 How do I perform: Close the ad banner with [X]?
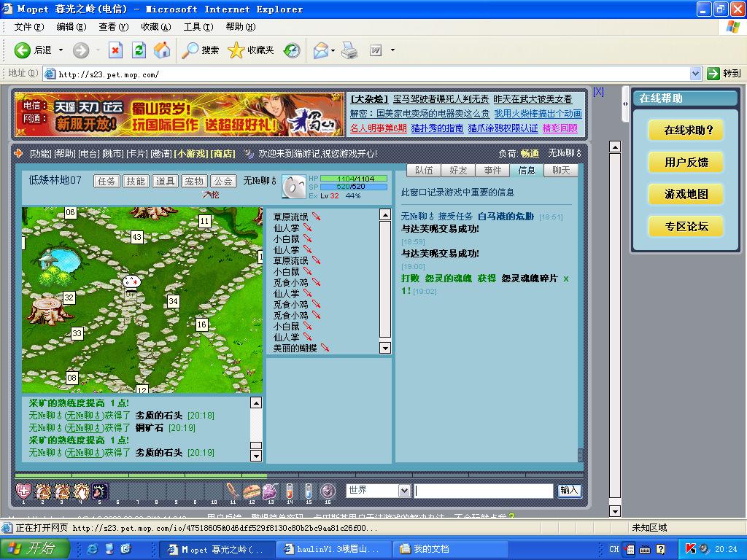coord(598,92)
